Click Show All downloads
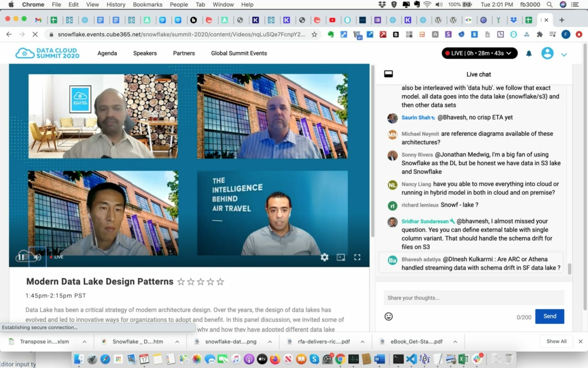The height and width of the screenshot is (368, 588). click(x=556, y=342)
